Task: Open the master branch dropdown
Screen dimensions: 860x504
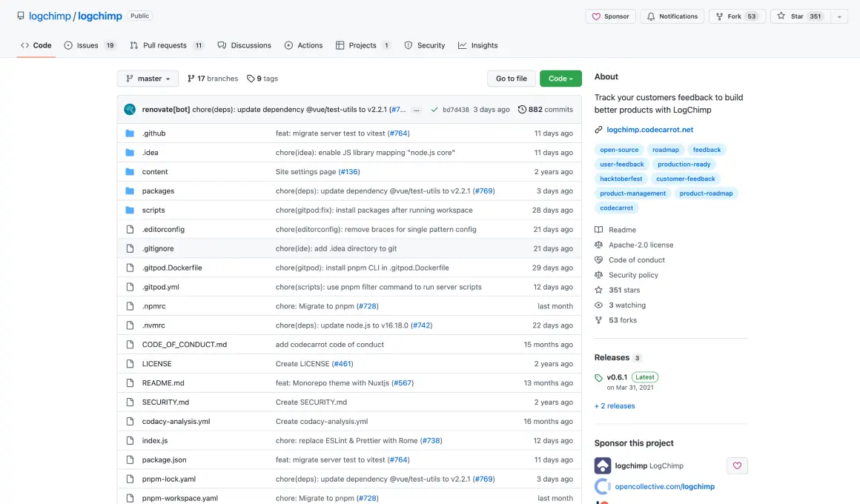Action: 147,78
